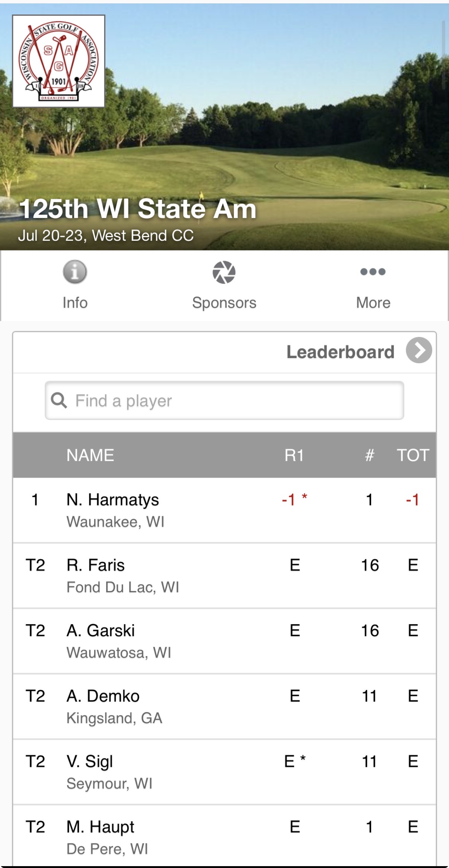Screen dimensions: 449x868
Task: Open the Leaderboard heading link
Action: pos(340,352)
